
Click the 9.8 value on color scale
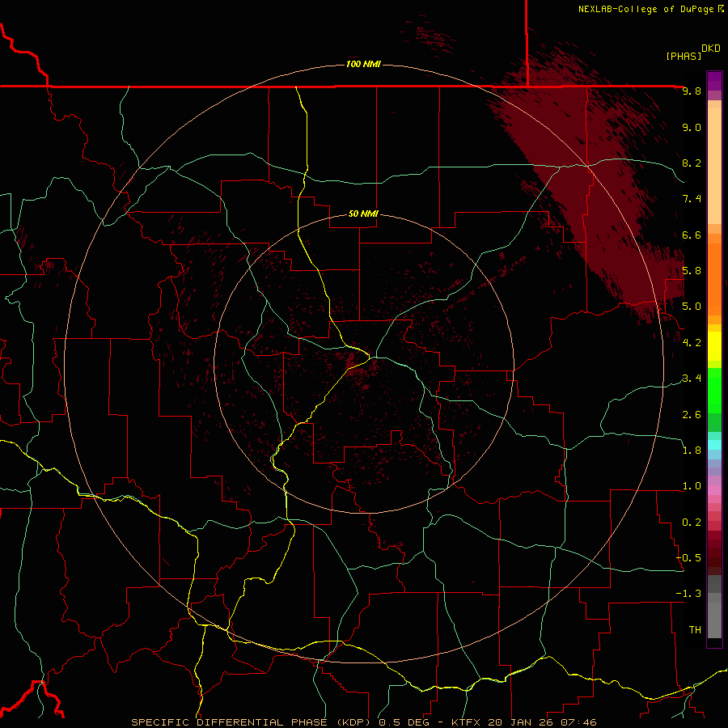click(692, 91)
